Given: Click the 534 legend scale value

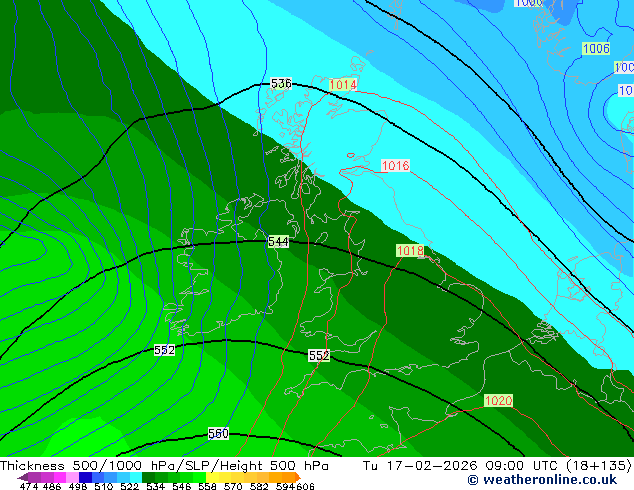Looking at the screenshot, I should tap(155, 486).
